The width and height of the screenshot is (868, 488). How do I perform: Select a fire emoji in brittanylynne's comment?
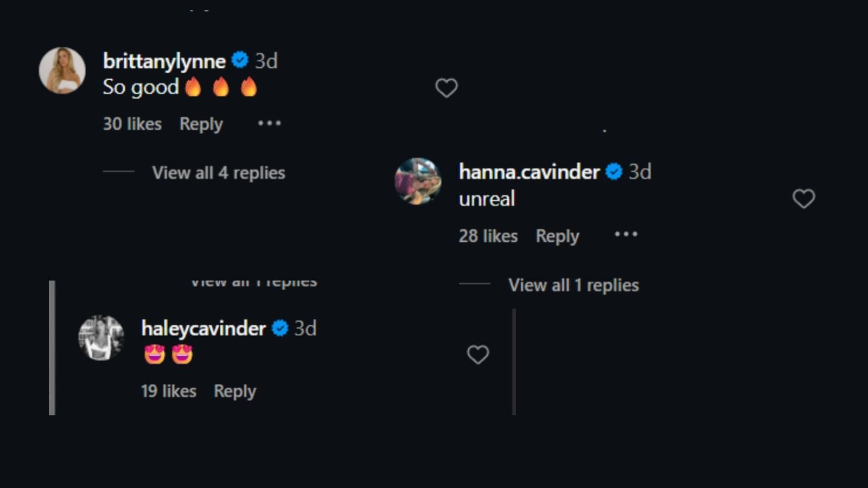tap(194, 86)
